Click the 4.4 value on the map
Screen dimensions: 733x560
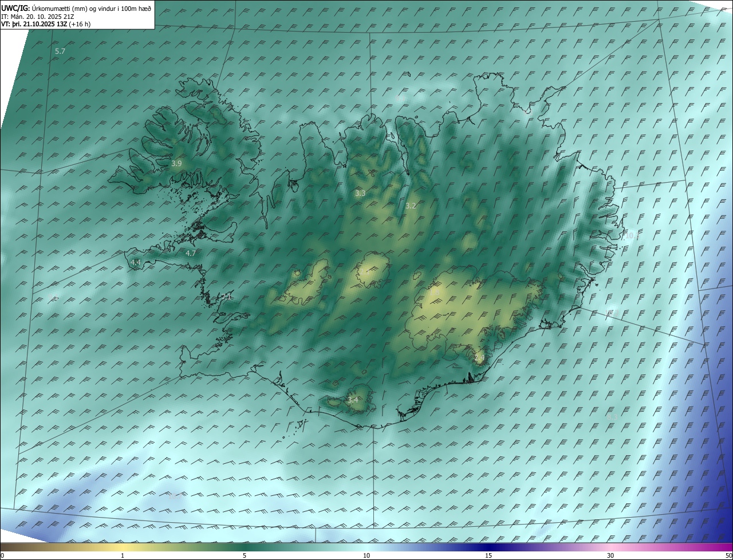pos(136,262)
